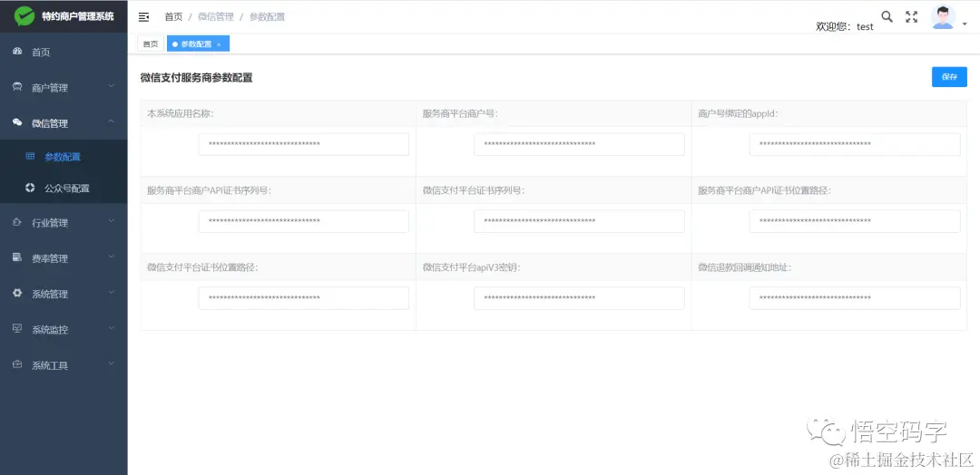
Task: Open search via magnifier icon
Action: (887, 17)
